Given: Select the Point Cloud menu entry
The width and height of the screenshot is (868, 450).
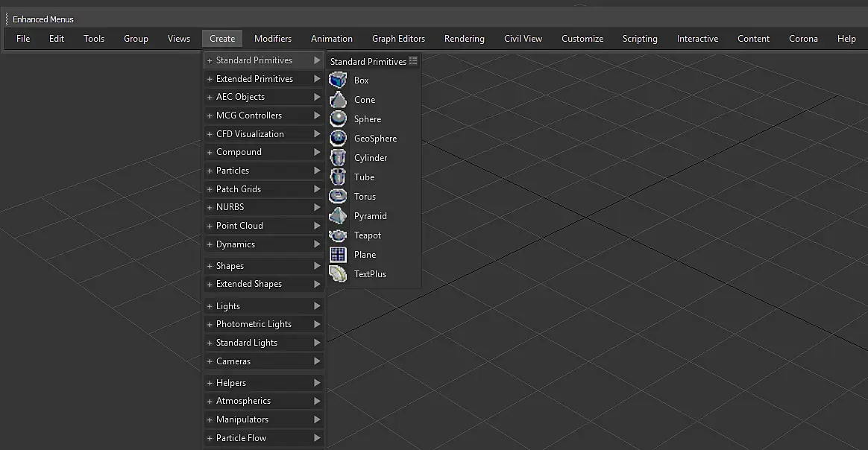Looking at the screenshot, I should 263,226.
